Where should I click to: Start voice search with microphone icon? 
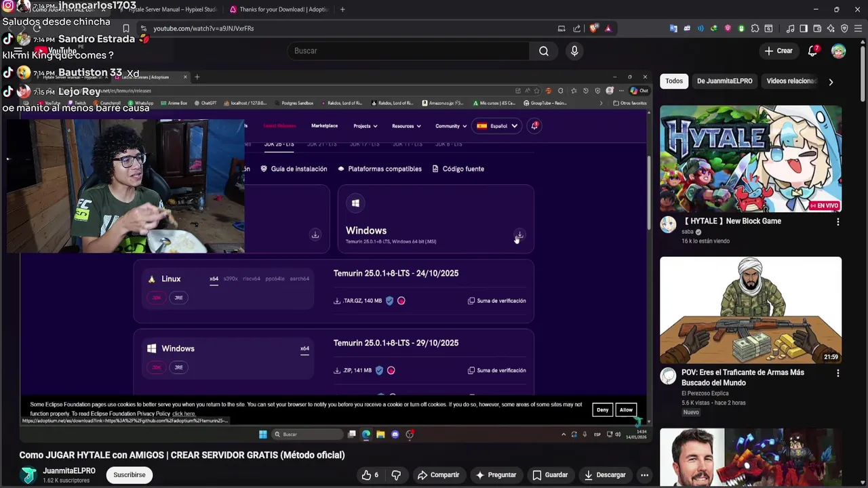[574, 51]
